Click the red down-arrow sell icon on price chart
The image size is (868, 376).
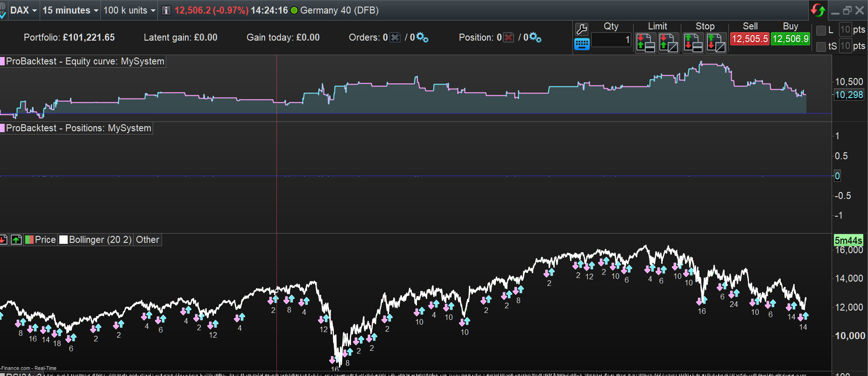tap(3, 240)
